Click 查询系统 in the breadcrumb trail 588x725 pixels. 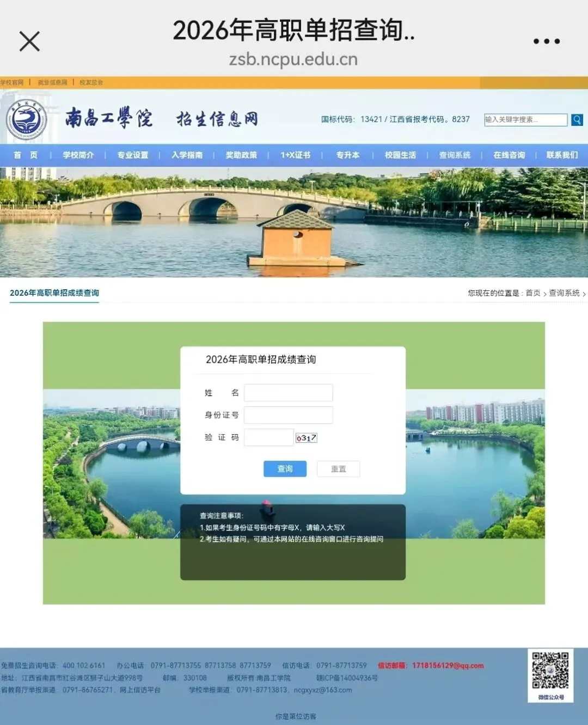pos(565,293)
